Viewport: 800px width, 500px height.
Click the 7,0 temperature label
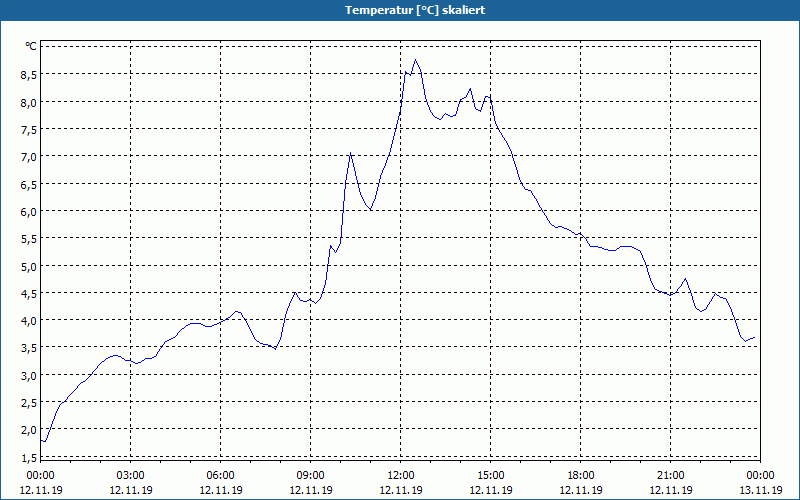click(30, 157)
